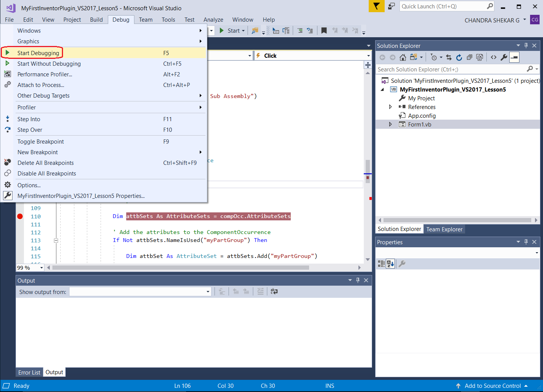543x392 pixels.
Task: Click the bookmark icon in the toolbar
Action: (324, 31)
